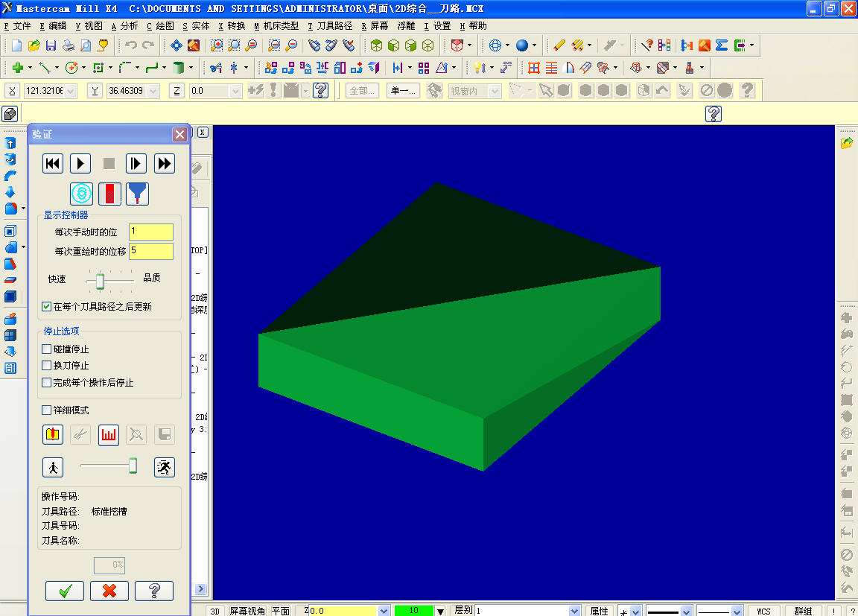858x616 pixels.
Task: Enable 详细模式 checkbox
Action: pyautogui.click(x=46, y=410)
